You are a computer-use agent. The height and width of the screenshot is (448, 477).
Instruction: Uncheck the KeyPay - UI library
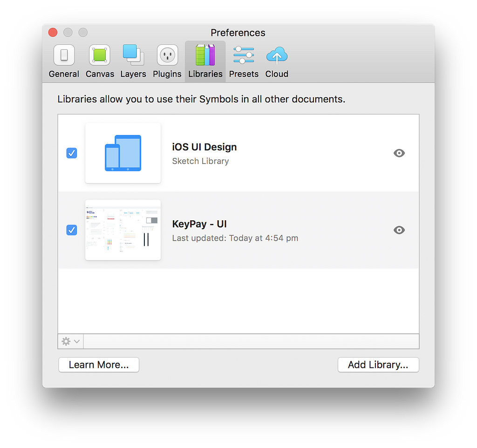[72, 230]
